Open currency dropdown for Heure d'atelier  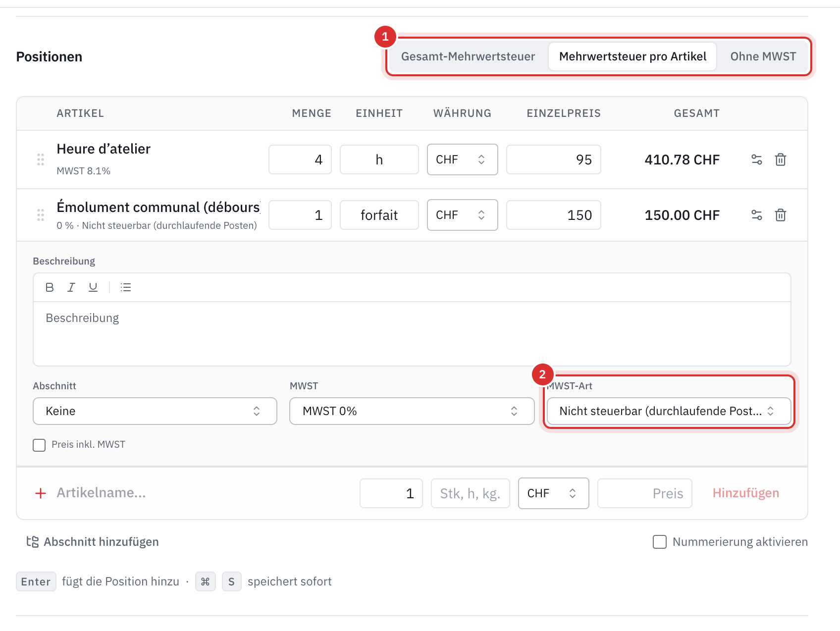[463, 159]
